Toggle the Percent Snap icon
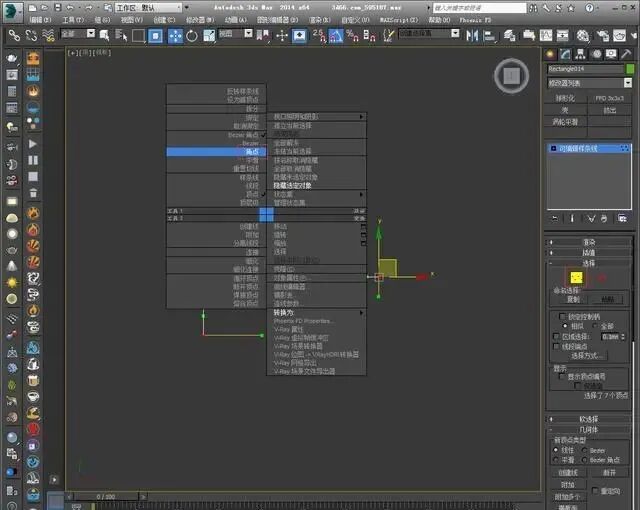640x510 pixels. coord(352,36)
